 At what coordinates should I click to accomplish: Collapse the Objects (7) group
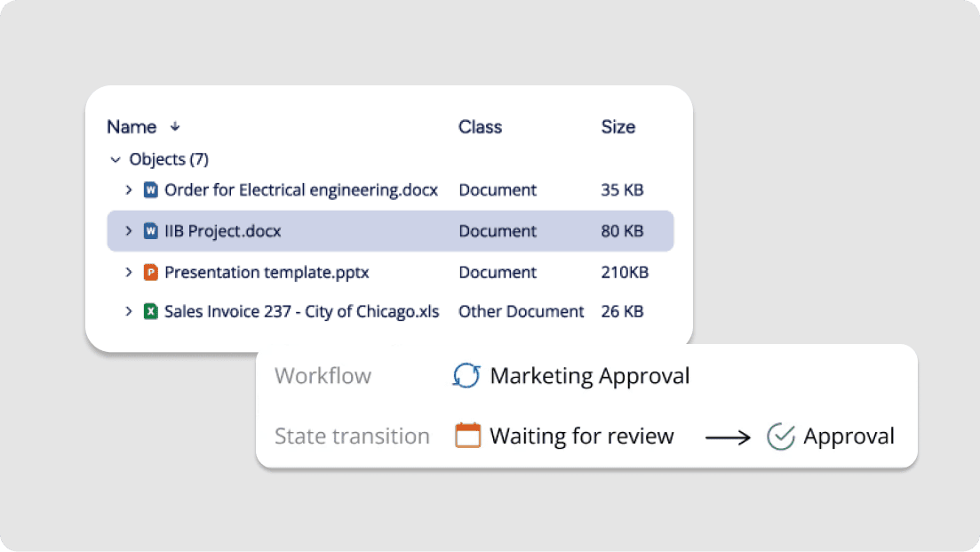pyautogui.click(x=115, y=160)
